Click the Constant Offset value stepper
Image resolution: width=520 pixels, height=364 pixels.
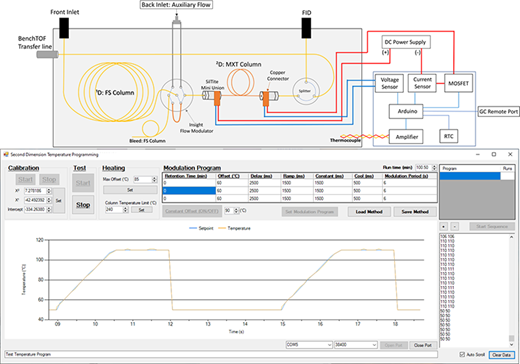click(236, 211)
